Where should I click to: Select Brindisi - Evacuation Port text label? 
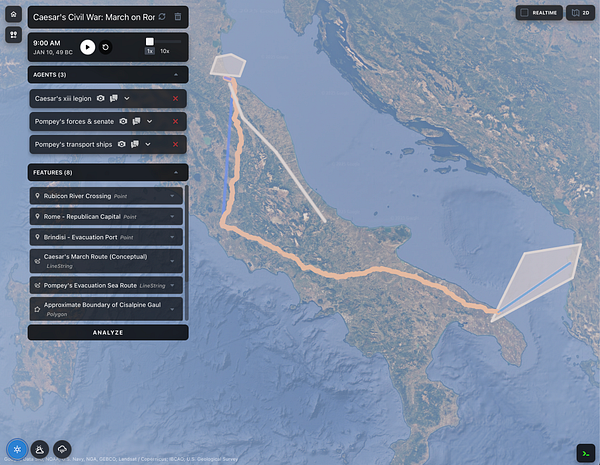(80, 237)
